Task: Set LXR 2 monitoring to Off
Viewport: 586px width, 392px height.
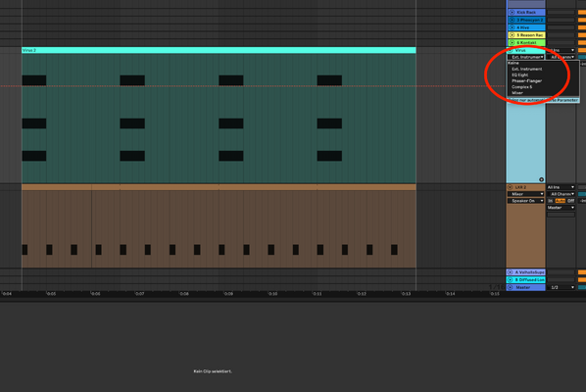Action: pos(570,201)
